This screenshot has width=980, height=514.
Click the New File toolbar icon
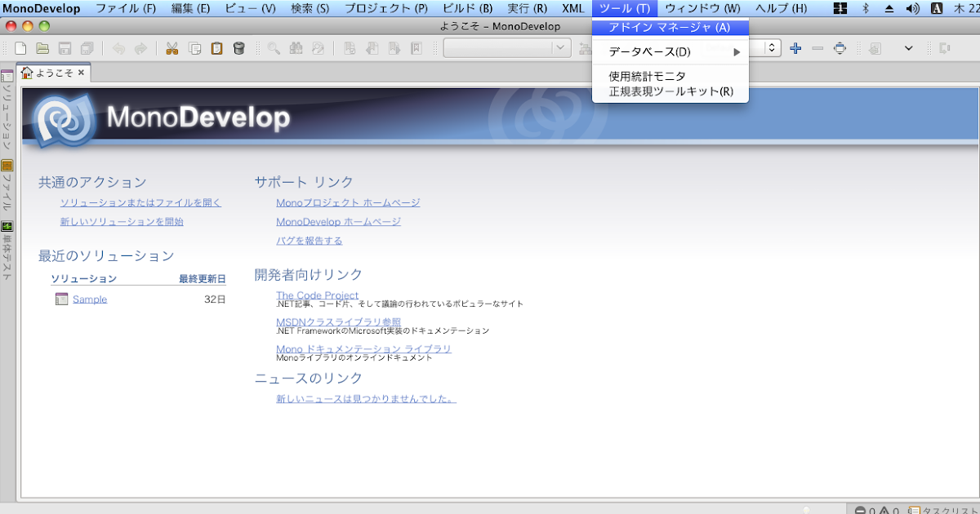click(x=21, y=48)
